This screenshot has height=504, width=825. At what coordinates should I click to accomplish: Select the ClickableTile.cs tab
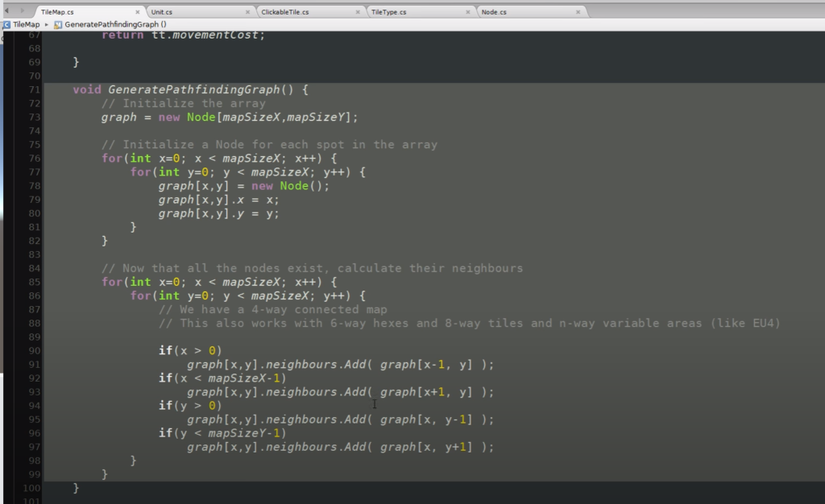[x=285, y=11]
